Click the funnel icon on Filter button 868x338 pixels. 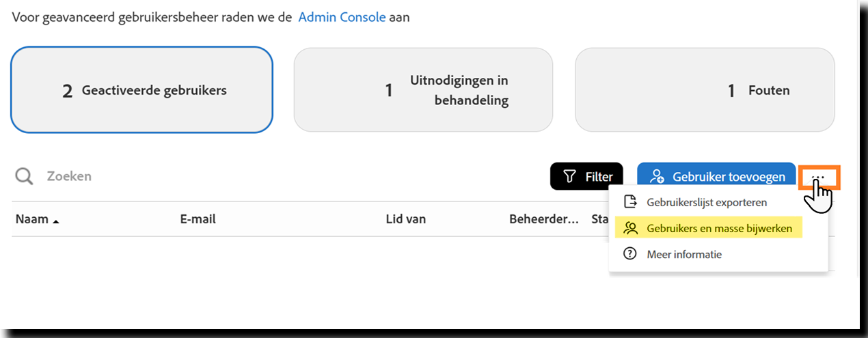tap(569, 177)
